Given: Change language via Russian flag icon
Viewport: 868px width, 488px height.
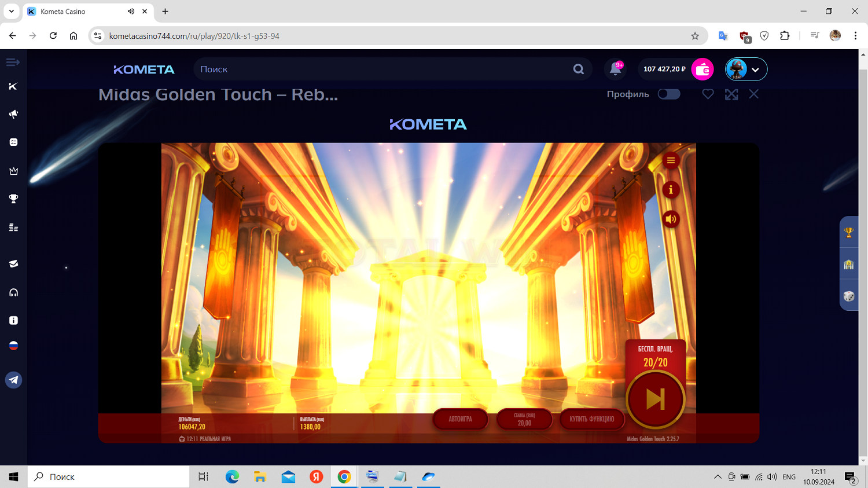Looking at the screenshot, I should pyautogui.click(x=13, y=346).
